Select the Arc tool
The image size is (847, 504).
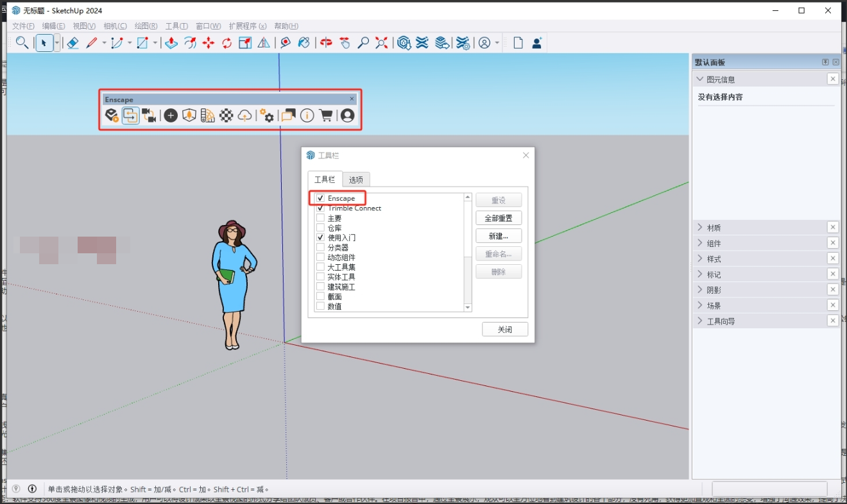click(117, 43)
